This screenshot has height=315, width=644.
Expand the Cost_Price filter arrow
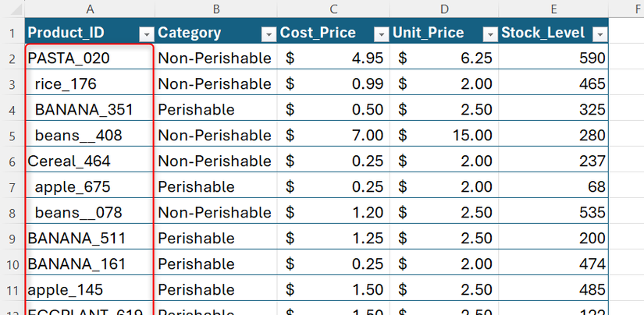tap(381, 34)
